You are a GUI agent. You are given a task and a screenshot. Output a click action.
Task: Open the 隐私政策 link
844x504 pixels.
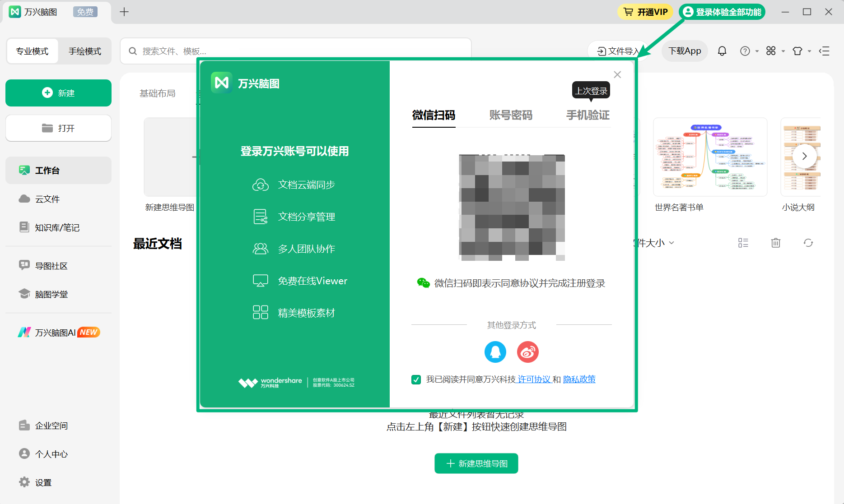(579, 379)
